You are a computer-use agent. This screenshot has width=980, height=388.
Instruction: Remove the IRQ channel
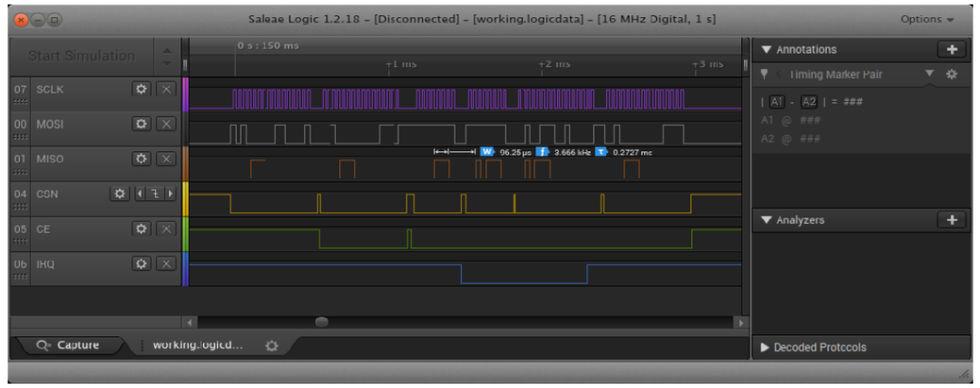click(x=165, y=265)
